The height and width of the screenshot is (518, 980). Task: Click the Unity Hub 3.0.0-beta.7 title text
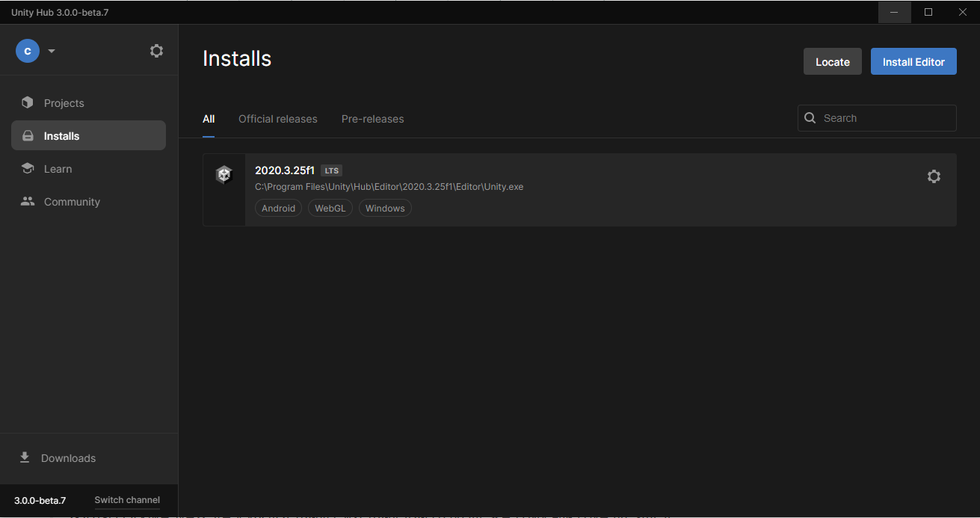(x=60, y=13)
